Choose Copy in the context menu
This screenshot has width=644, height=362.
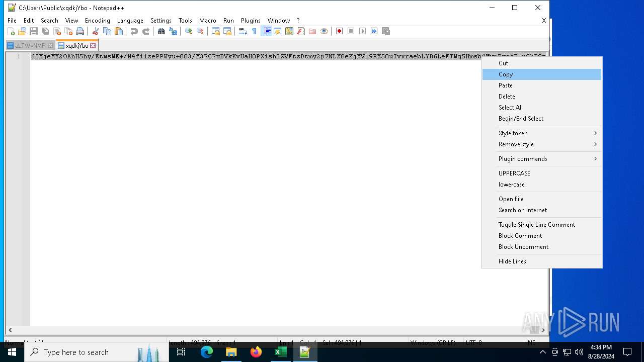[x=542, y=74]
